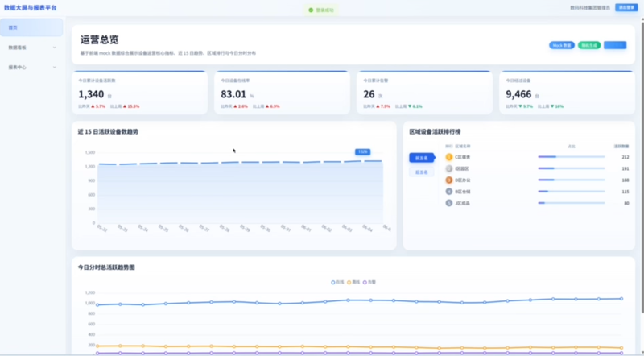This screenshot has height=356, width=644.
Task: Click the blue data tooltip on the area chart
Action: tap(363, 152)
